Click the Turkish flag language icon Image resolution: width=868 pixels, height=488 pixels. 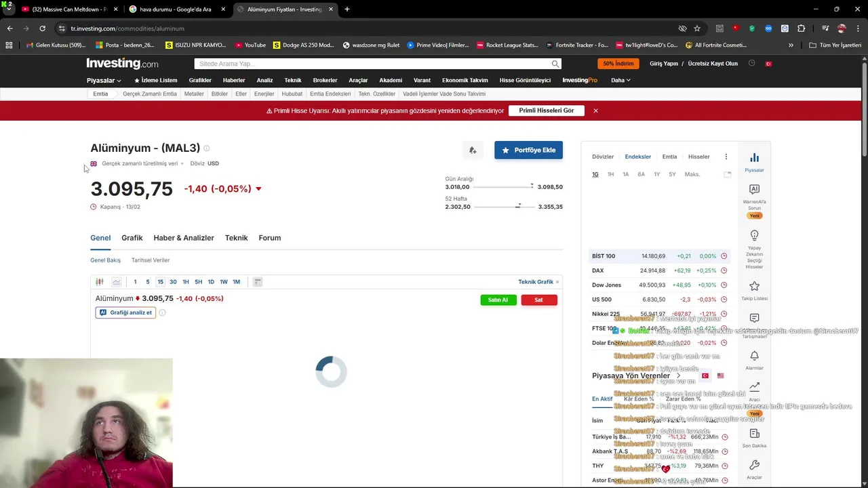[768, 63]
